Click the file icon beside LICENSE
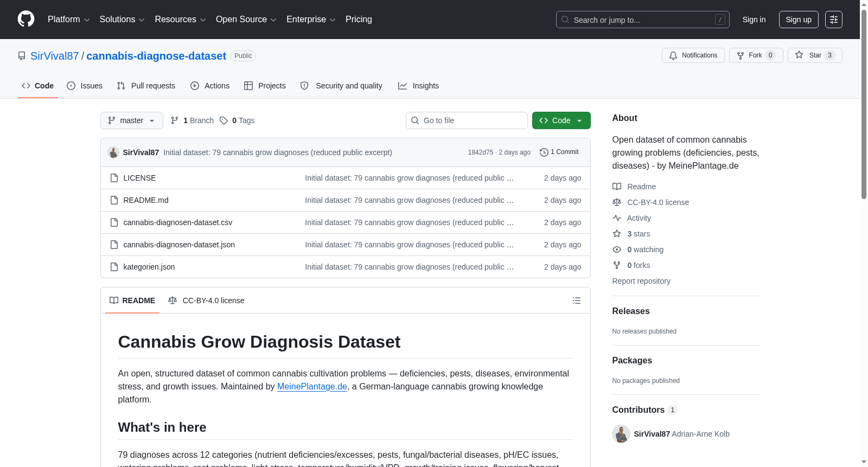Screen dimensions: 868x467 114,178
